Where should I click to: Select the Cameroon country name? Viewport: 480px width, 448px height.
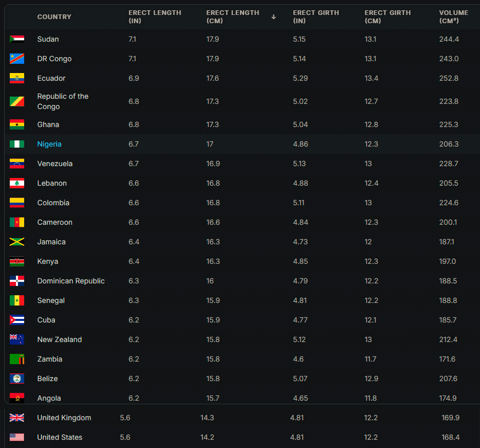[x=55, y=222]
